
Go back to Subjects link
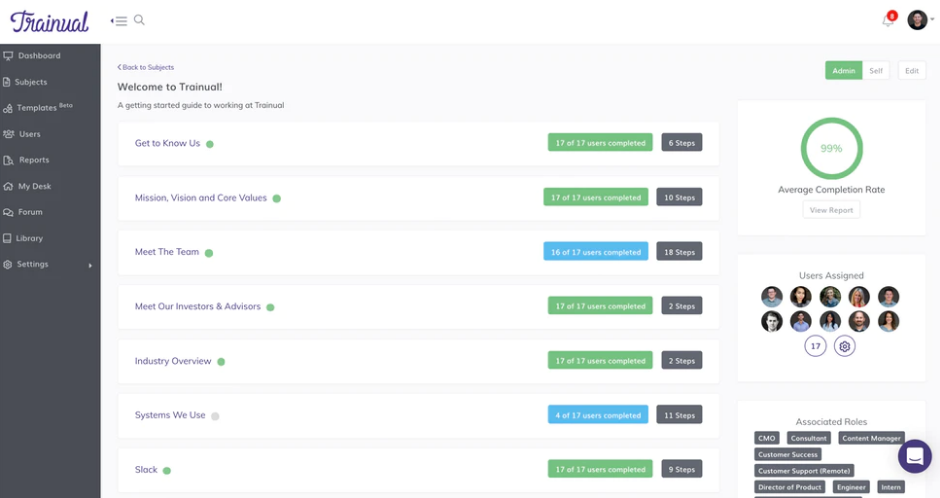[x=146, y=67]
